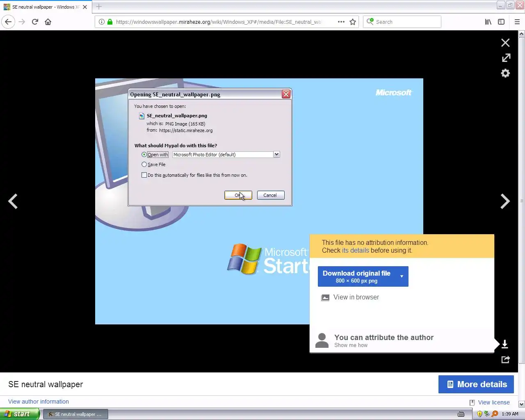Click the SE neutral wallpaper browser tab
525x420 pixels.
[45, 7]
